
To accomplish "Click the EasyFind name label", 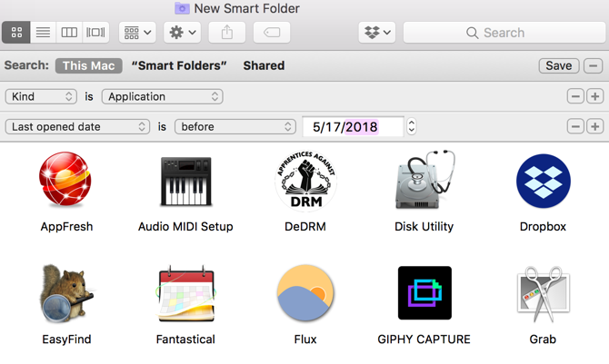I will pyautogui.click(x=66, y=339).
